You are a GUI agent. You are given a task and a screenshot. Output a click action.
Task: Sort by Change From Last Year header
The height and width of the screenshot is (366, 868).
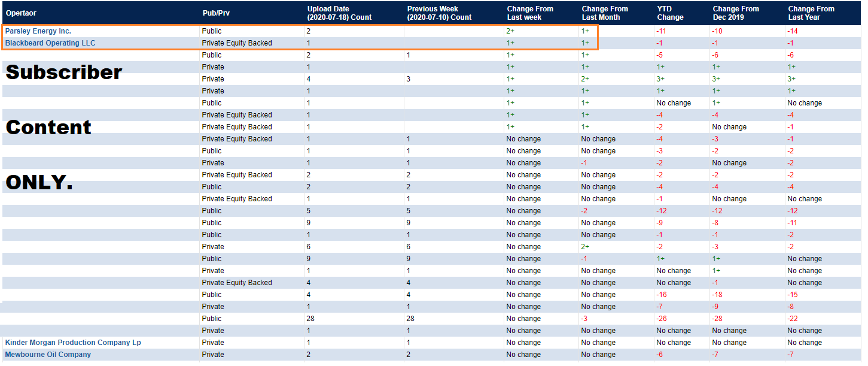click(x=811, y=13)
